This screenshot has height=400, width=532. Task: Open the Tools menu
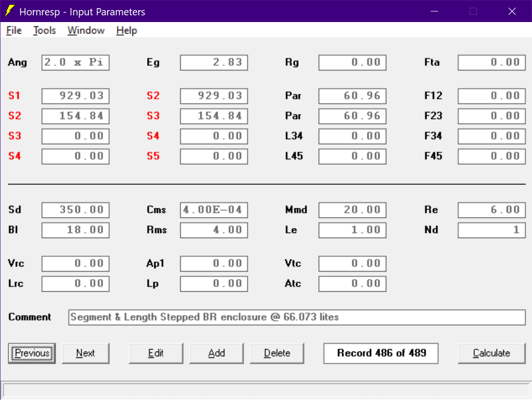point(45,31)
